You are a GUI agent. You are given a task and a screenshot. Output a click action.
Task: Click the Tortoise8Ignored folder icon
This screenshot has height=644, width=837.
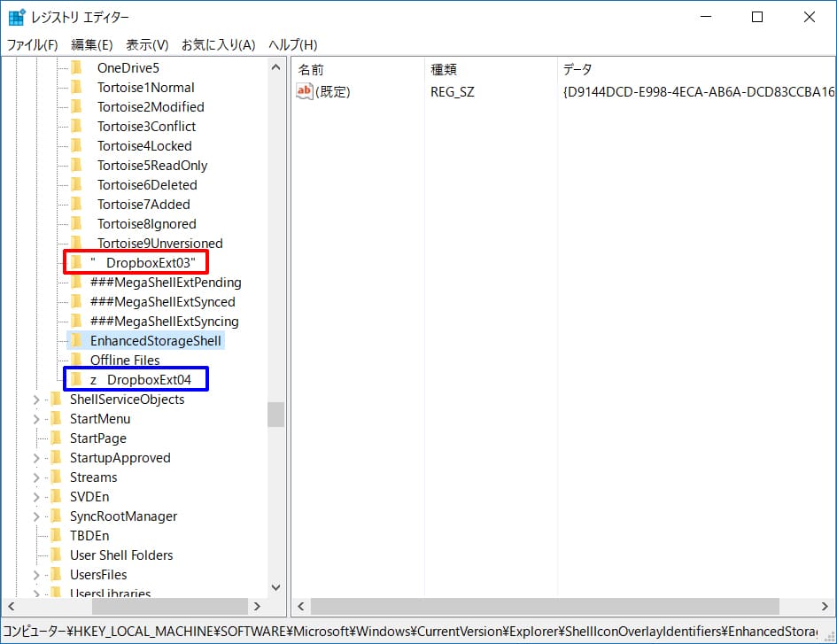(77, 224)
